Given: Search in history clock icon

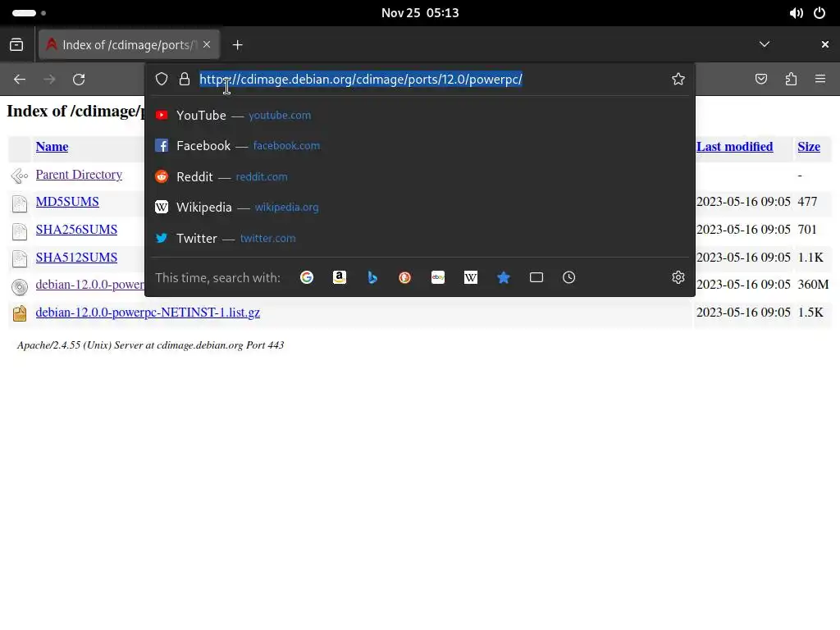Looking at the screenshot, I should point(569,277).
